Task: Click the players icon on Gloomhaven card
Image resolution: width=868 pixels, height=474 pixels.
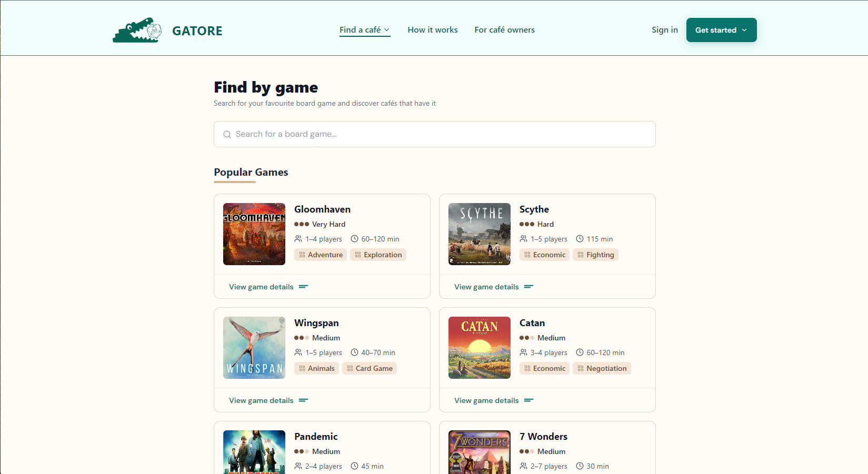Action: tap(298, 239)
